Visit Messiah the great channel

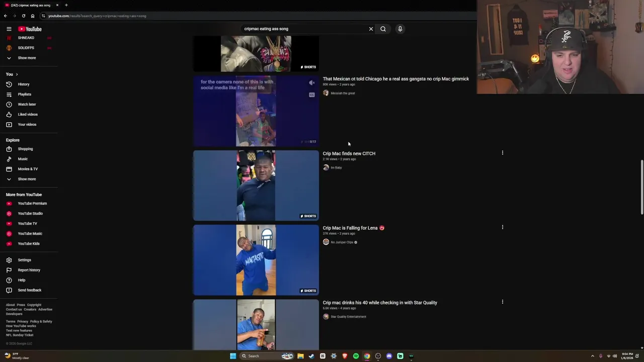point(343,93)
